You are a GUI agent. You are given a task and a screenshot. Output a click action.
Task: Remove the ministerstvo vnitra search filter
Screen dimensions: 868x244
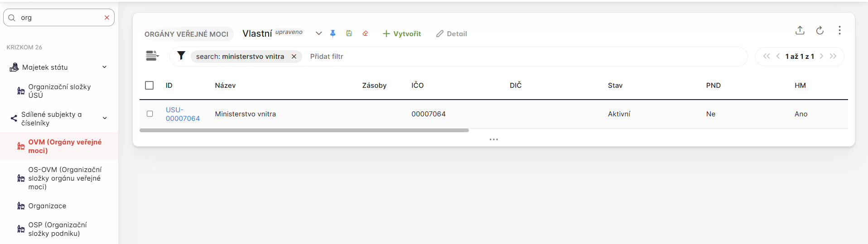click(294, 57)
